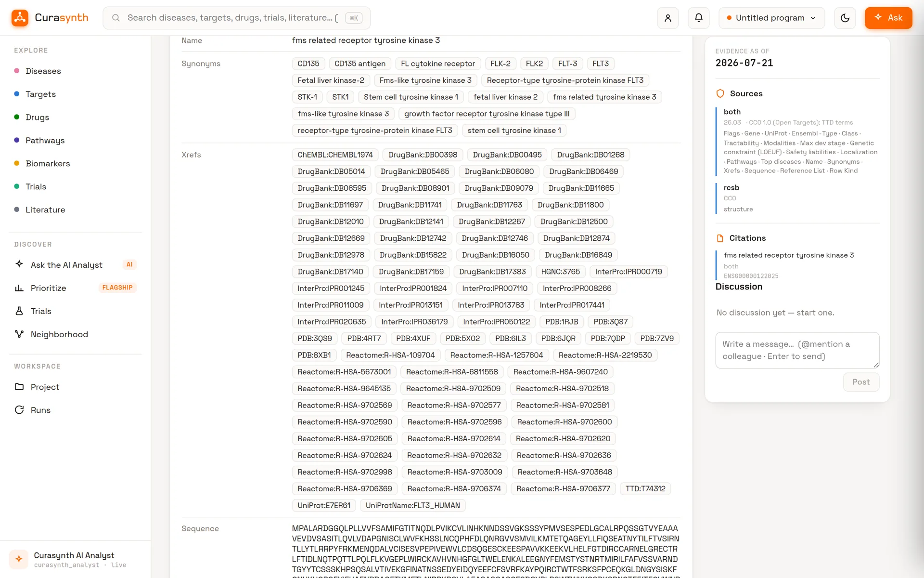
Task: Click the Sources shield icon
Action: click(720, 93)
